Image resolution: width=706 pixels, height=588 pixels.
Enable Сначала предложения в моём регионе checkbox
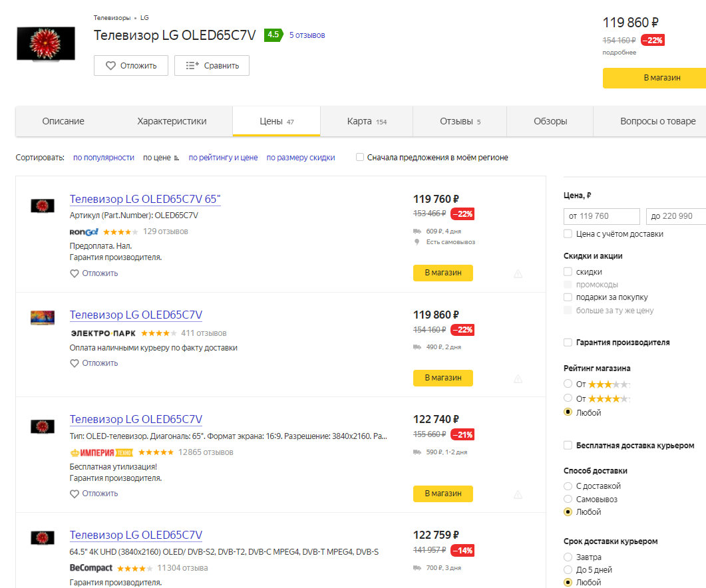[x=360, y=158]
